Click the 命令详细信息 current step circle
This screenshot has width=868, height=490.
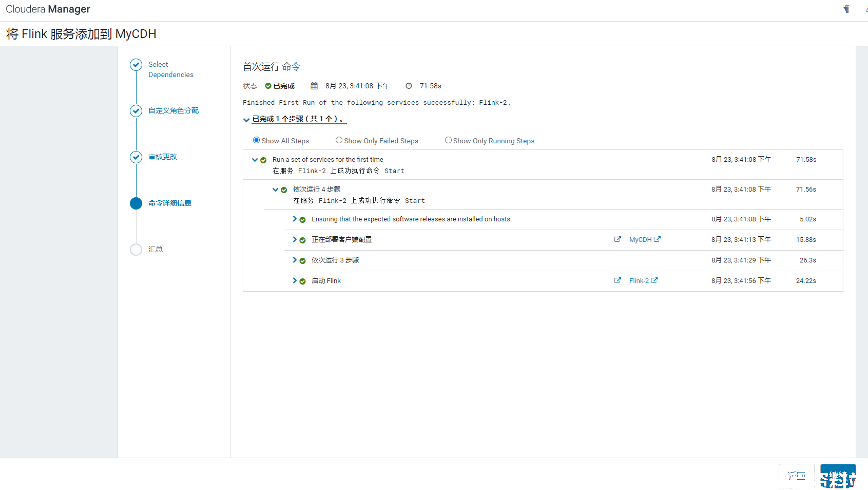[x=136, y=203]
